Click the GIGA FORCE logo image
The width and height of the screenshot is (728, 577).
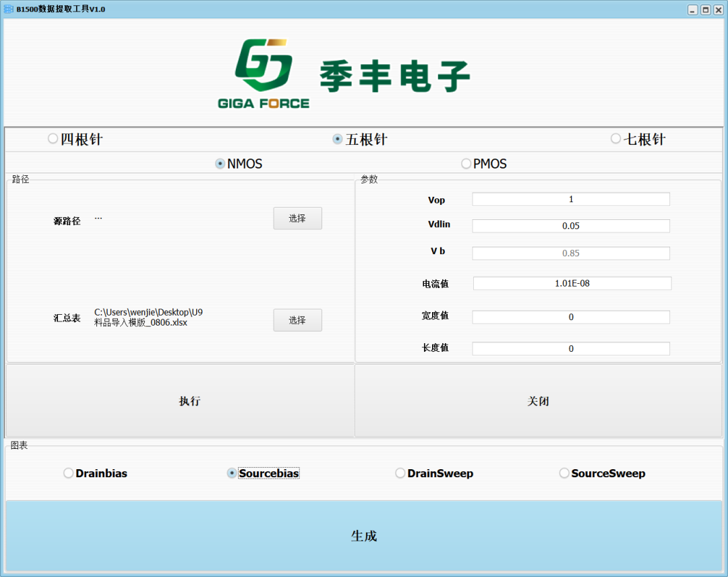click(344, 73)
